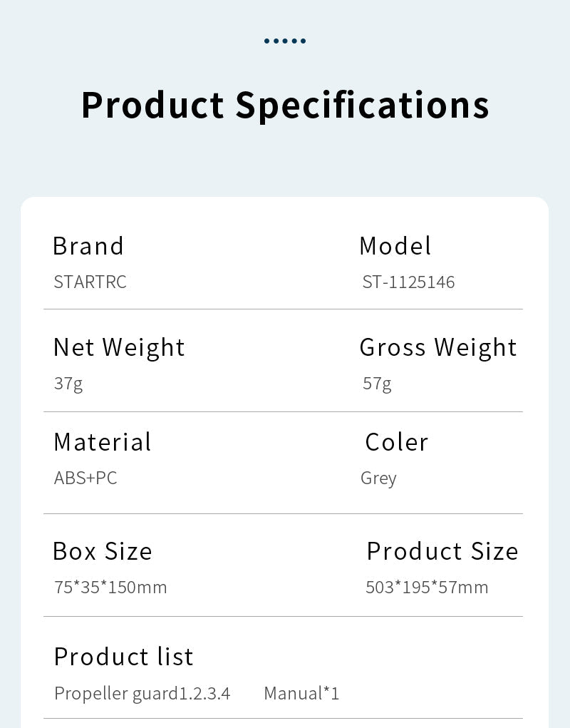
Task: Click the STARTRC brand value
Action: point(90,282)
